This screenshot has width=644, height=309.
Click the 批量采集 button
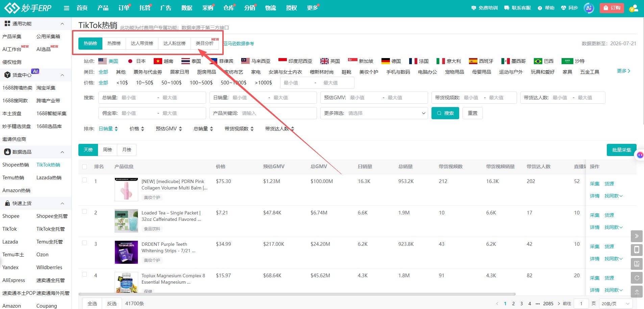(x=621, y=150)
